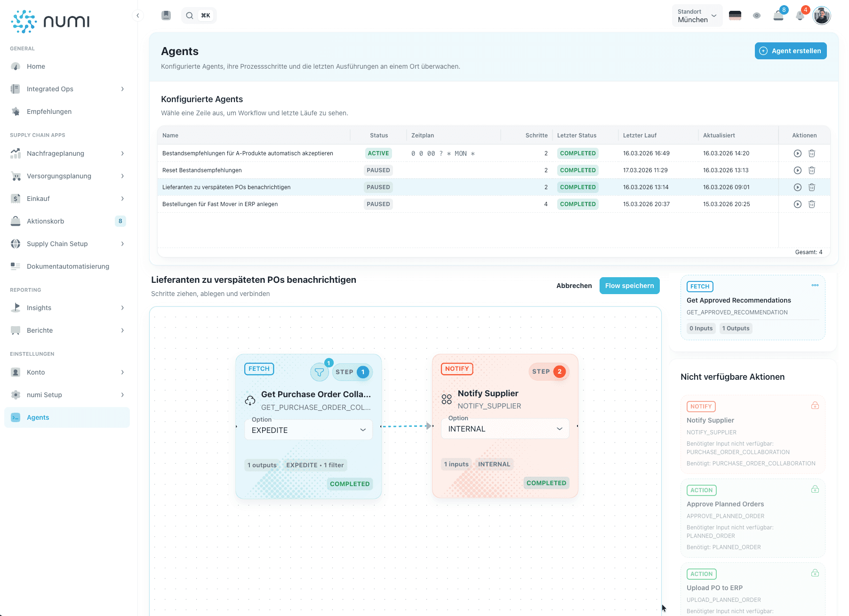The image size is (849, 616).
Task: Open the Standort München selector
Action: tap(697, 16)
